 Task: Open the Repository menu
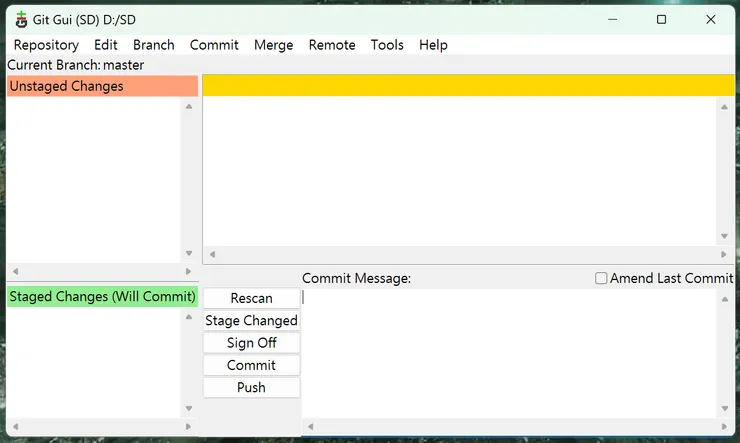coord(46,45)
